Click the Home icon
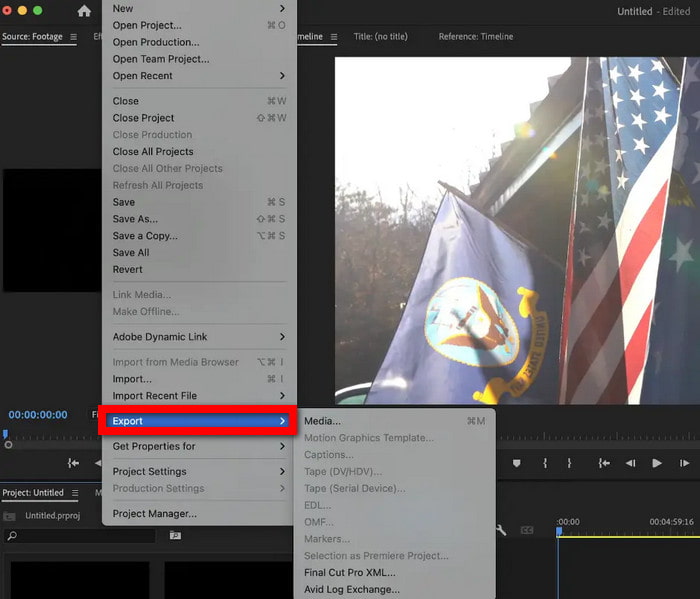 84,11
